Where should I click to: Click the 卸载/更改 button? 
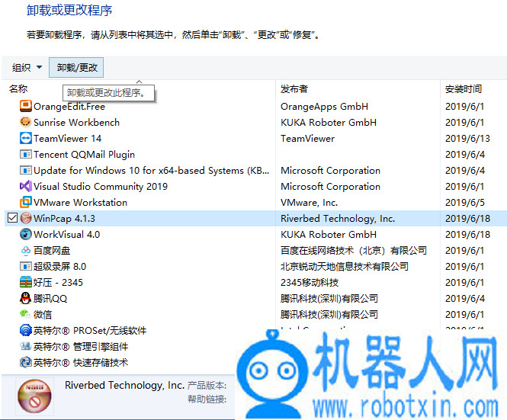coord(76,68)
